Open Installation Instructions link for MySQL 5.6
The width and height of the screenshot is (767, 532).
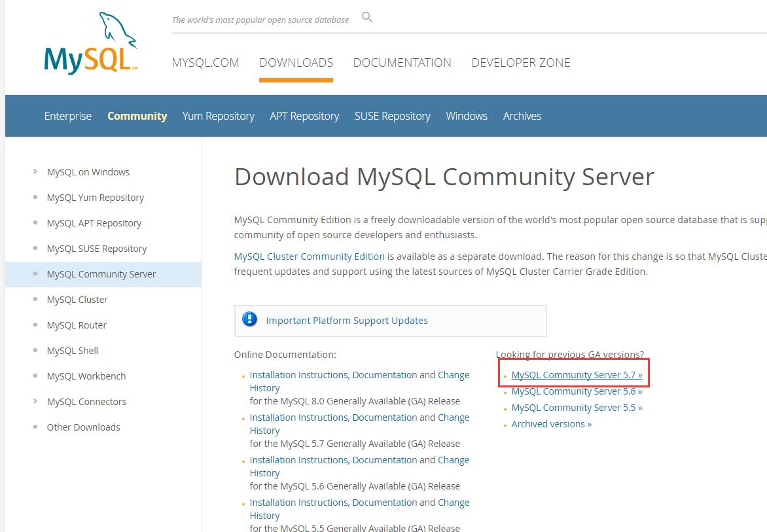pyautogui.click(x=299, y=460)
